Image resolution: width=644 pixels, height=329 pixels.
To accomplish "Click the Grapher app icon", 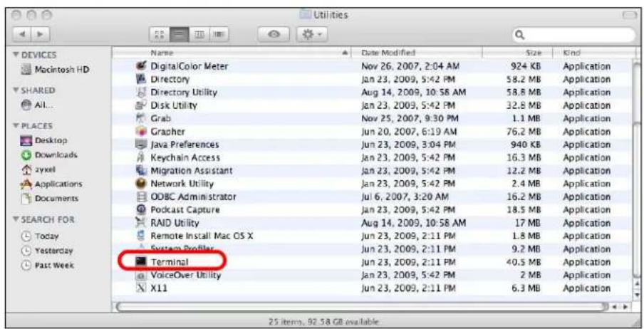I will click(x=141, y=132).
